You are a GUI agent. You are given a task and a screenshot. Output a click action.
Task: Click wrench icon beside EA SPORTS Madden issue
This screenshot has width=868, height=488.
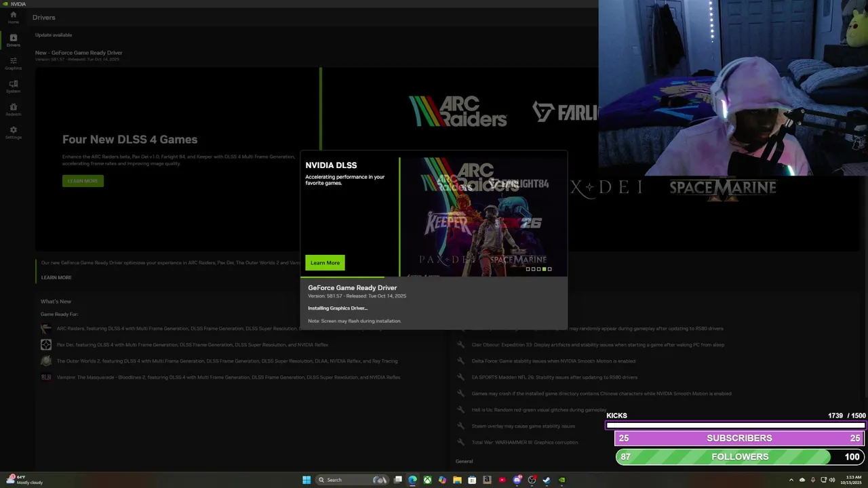[461, 378]
